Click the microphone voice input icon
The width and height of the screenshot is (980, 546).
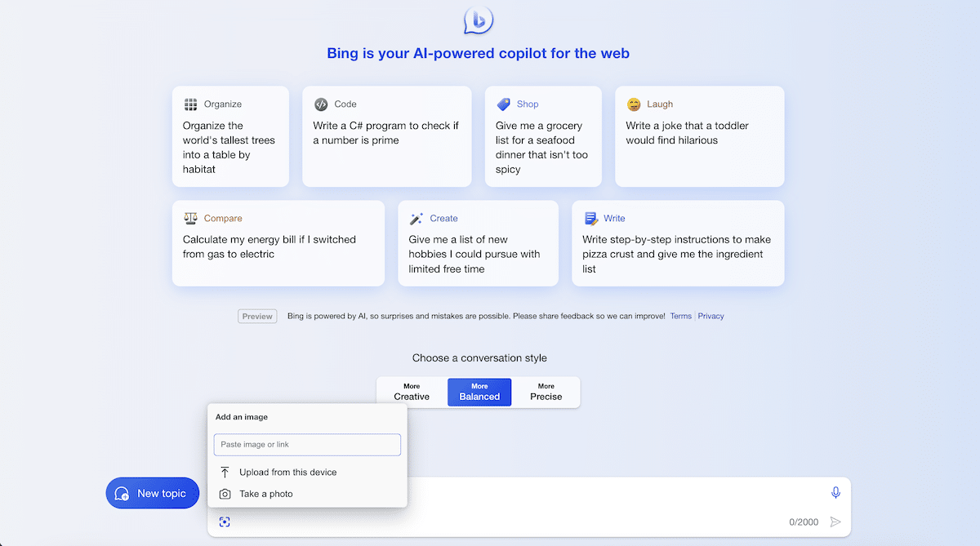point(835,493)
